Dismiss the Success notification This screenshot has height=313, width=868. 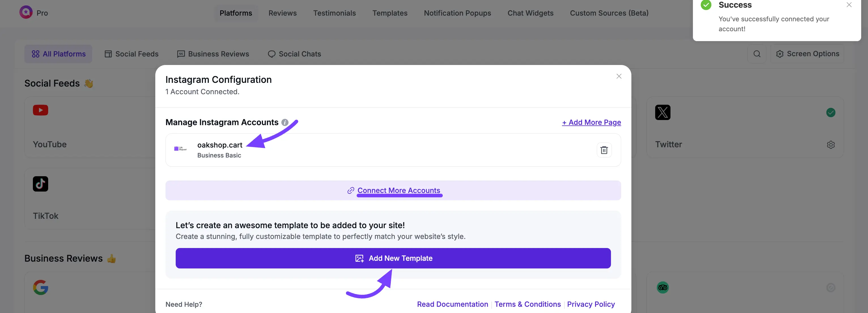tap(849, 5)
